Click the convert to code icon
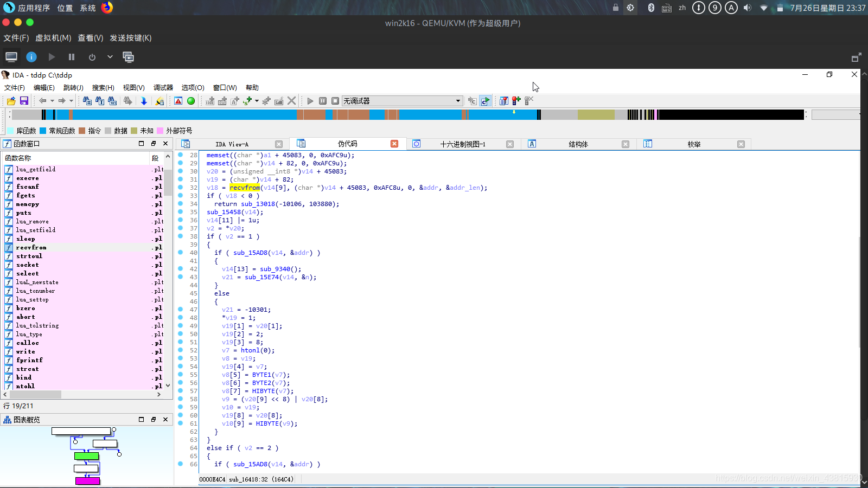This screenshot has width=868, height=488. click(x=210, y=101)
